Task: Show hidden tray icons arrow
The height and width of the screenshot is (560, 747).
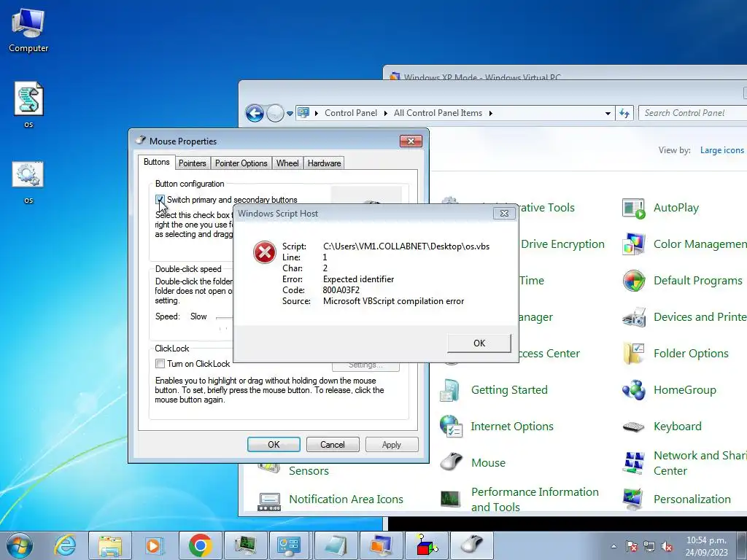Action: (614, 547)
